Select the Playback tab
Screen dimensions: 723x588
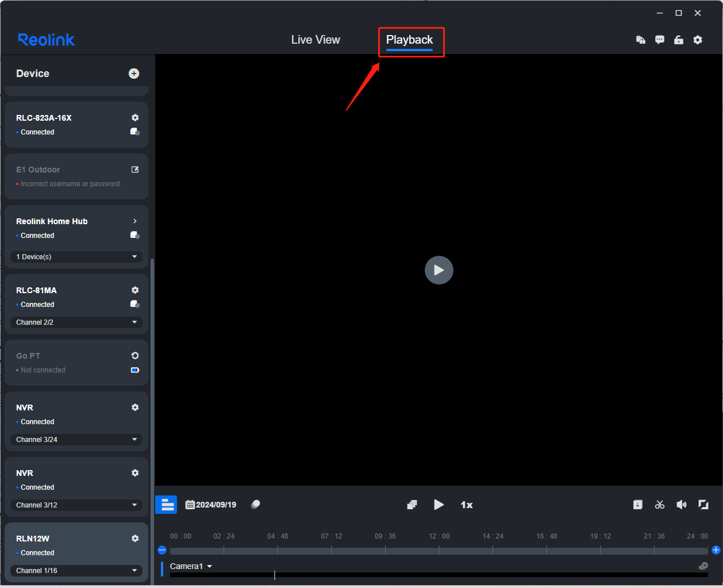point(409,40)
